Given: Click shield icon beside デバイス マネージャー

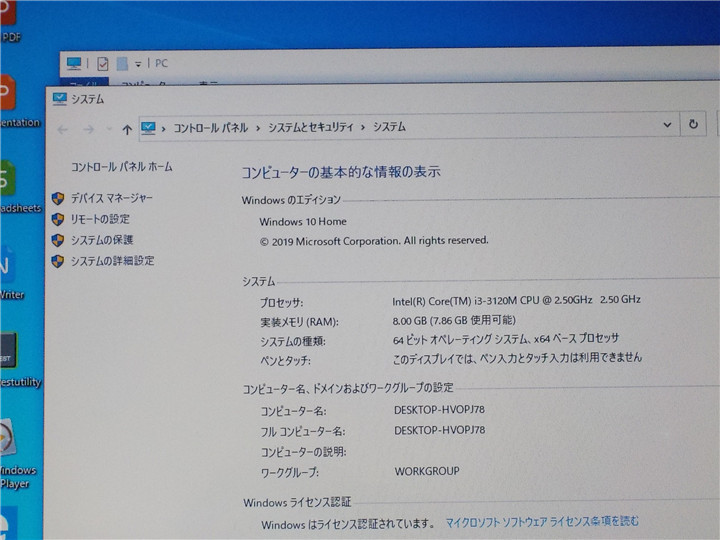Looking at the screenshot, I should click(58, 198).
